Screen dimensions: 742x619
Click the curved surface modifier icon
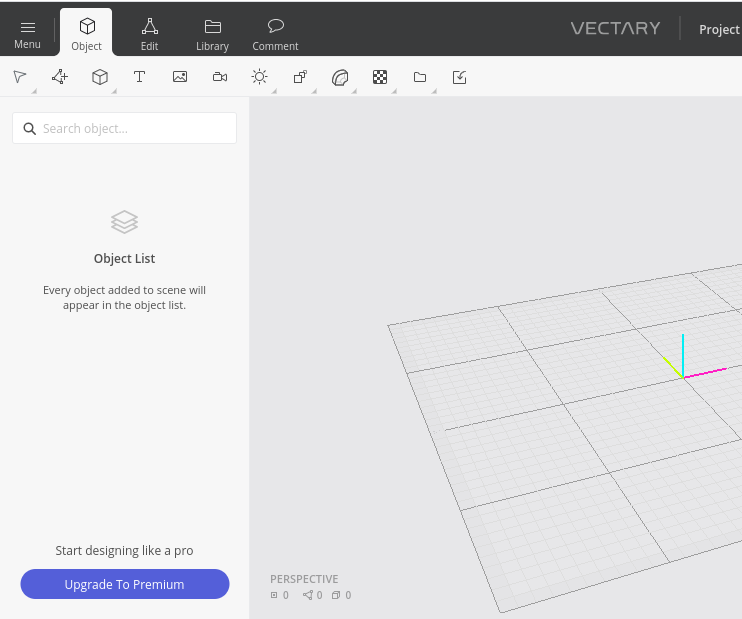[340, 77]
